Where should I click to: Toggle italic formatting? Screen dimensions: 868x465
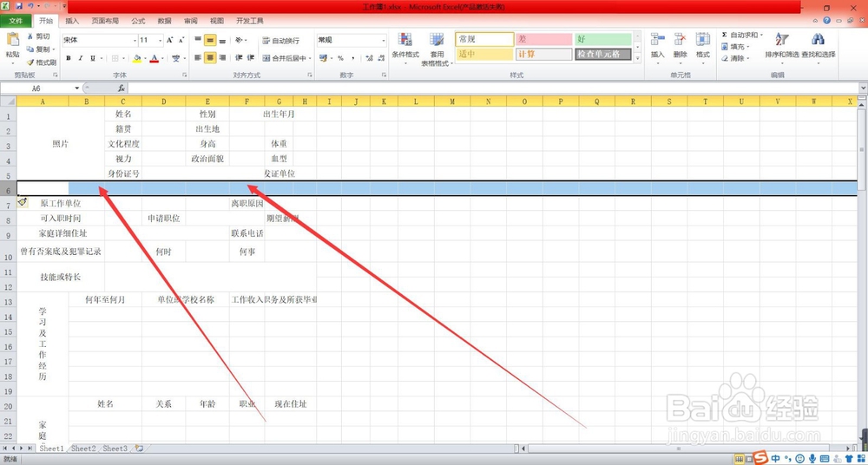[80, 58]
